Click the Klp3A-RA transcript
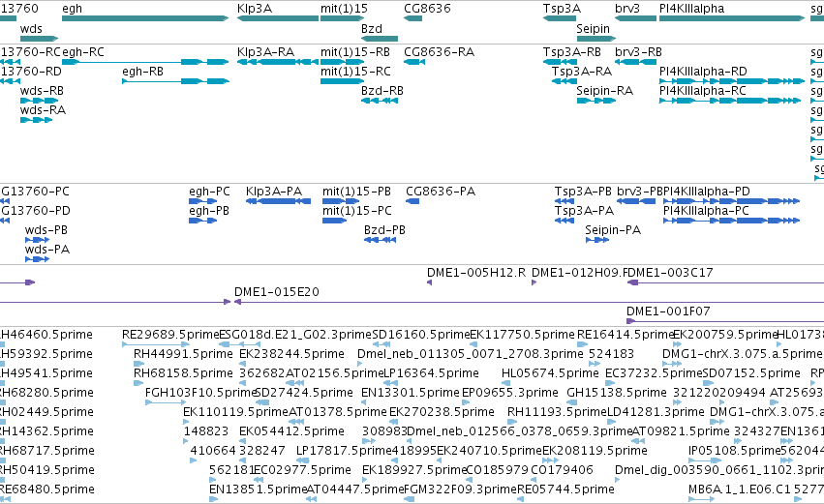This screenshot has height=504, width=824. (278, 62)
